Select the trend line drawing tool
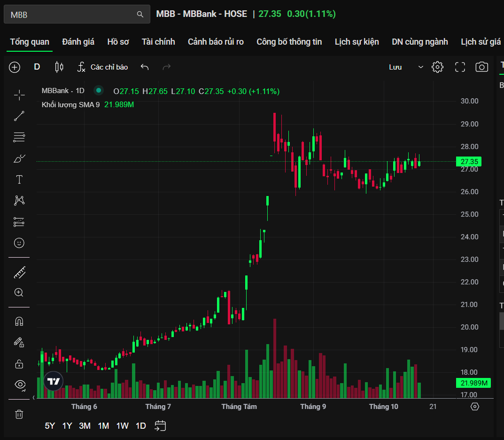504x440 pixels. (19, 116)
